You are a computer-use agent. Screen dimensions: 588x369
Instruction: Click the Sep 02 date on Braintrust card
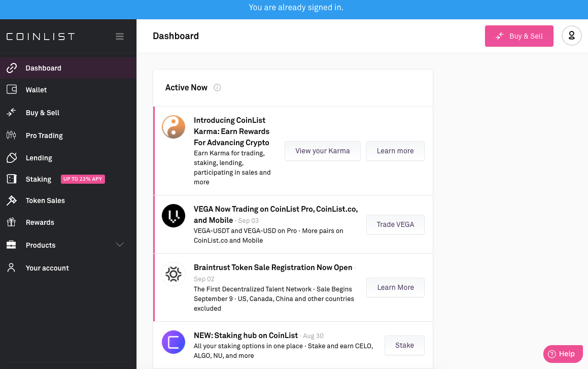[x=204, y=279]
